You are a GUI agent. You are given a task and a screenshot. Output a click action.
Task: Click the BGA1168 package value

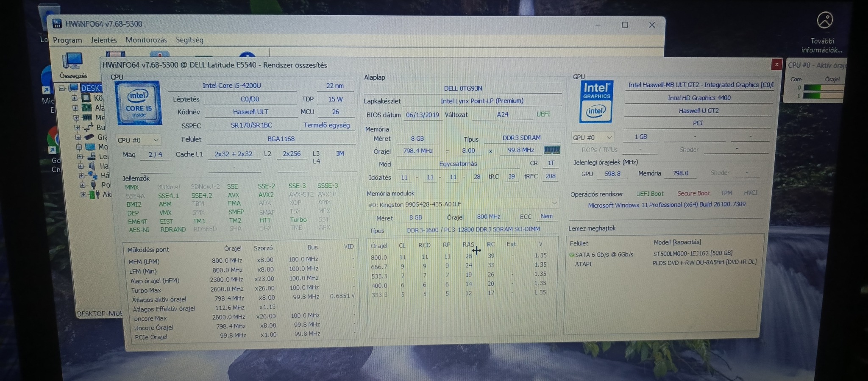tap(281, 139)
